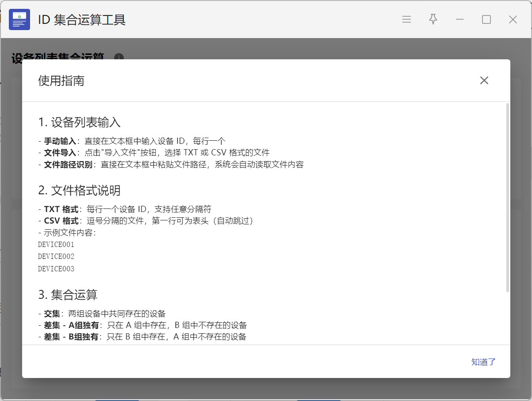The width and height of the screenshot is (532, 401).
Task: Close the 使用指南 dialog with X
Action: click(484, 80)
